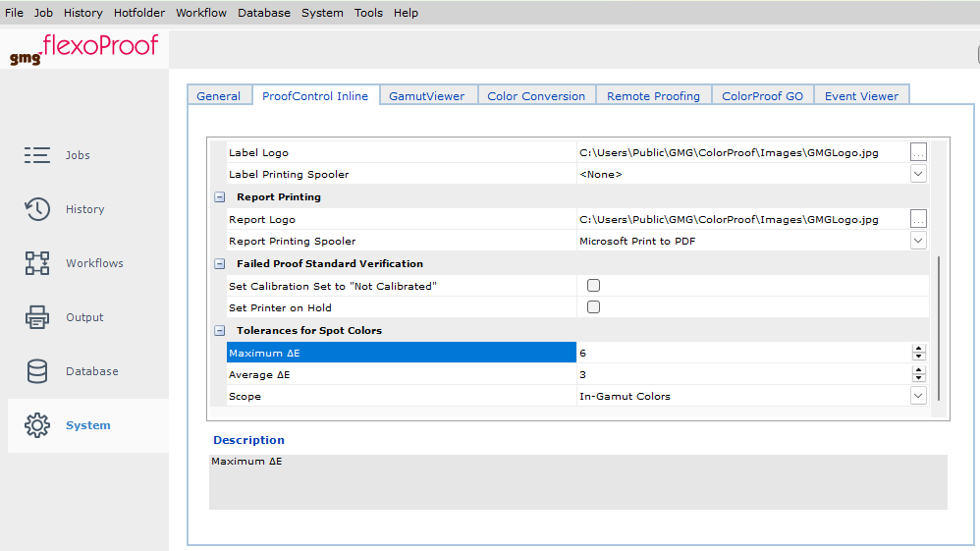The image size is (980, 551).
Task: Open the Hotfolder menu
Action: click(138, 13)
